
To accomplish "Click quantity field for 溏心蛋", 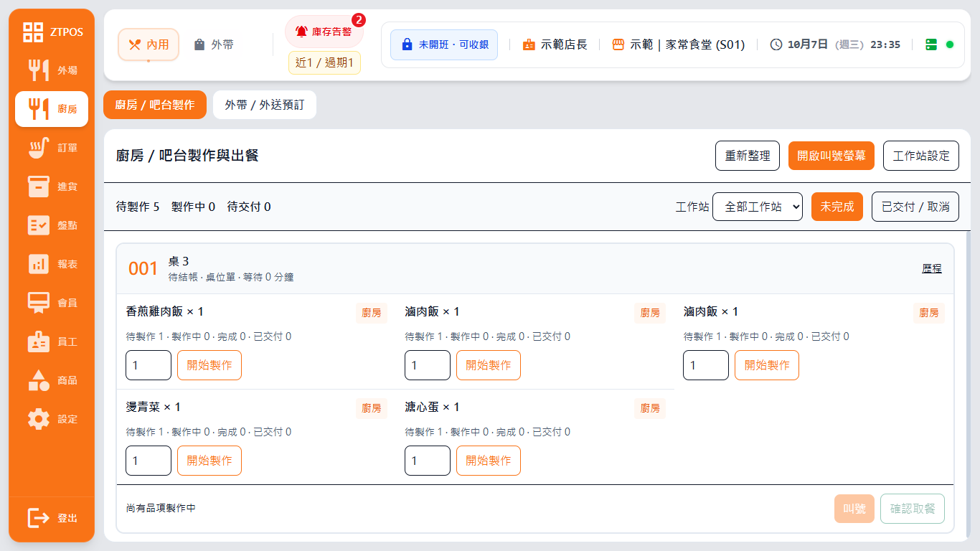I will tap(428, 461).
